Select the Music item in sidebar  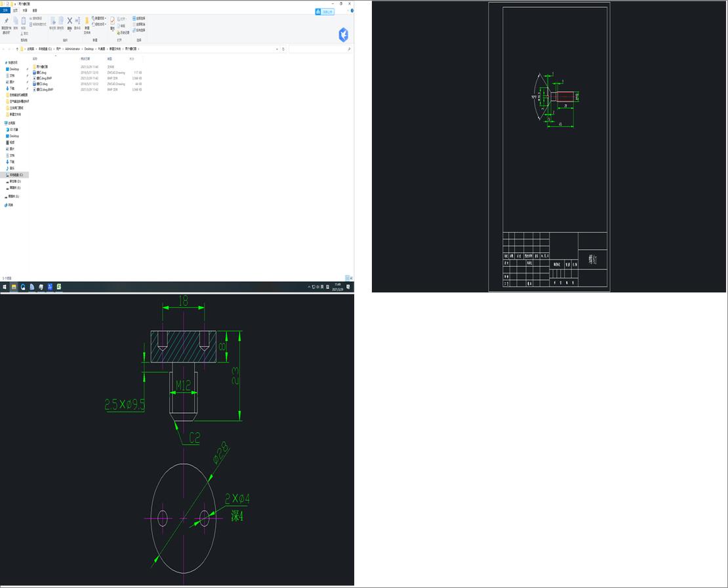pos(12,168)
